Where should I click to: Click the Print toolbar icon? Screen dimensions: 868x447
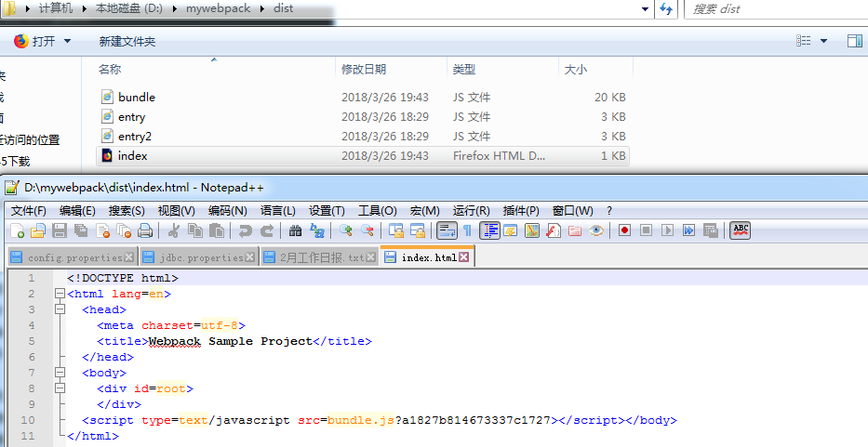coord(145,230)
